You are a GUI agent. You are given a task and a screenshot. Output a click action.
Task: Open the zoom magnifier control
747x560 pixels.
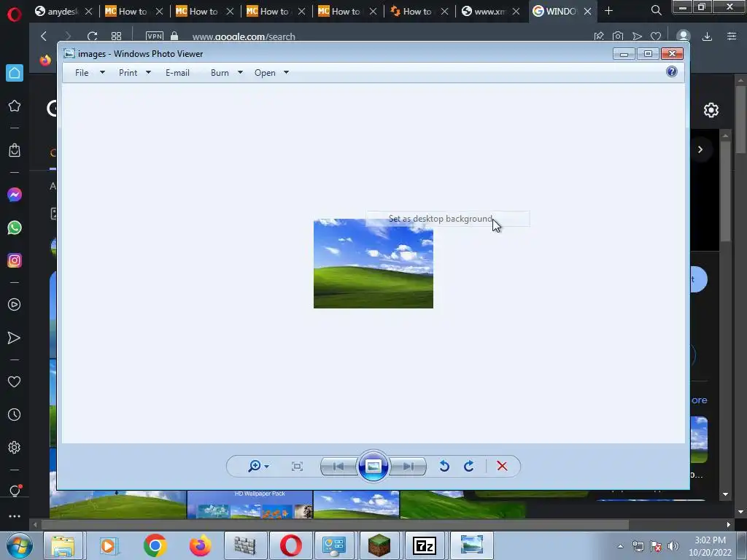tap(255, 466)
